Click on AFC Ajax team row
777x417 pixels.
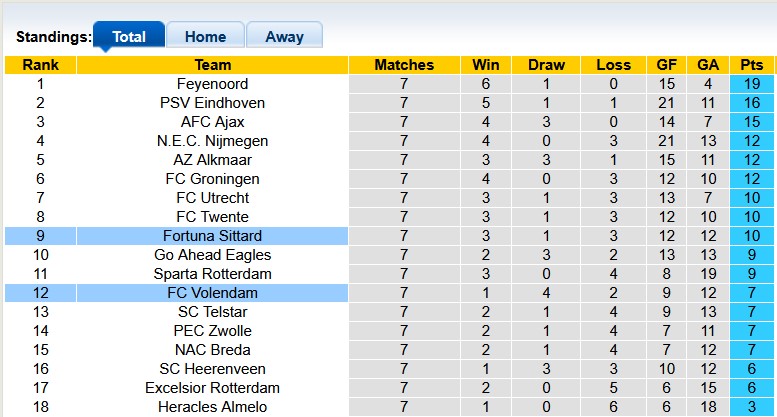coord(212,122)
